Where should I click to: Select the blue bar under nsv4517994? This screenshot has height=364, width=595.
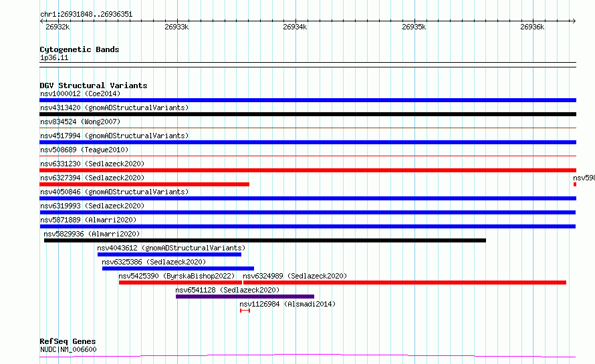(308, 142)
